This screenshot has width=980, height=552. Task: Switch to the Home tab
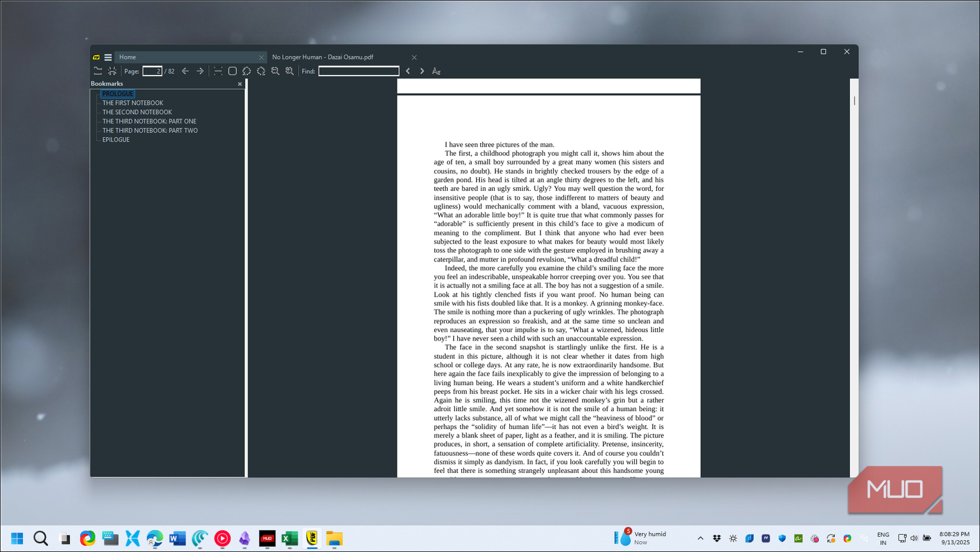(x=127, y=57)
